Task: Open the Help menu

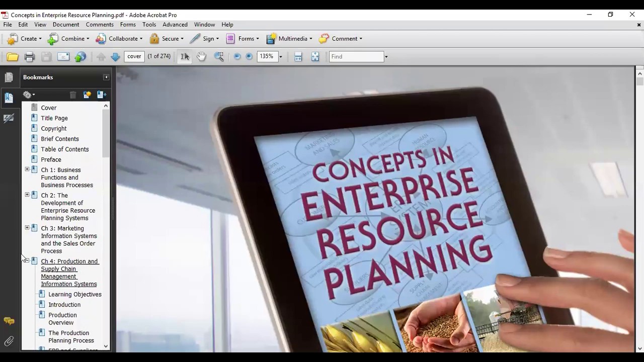Action: point(227,25)
